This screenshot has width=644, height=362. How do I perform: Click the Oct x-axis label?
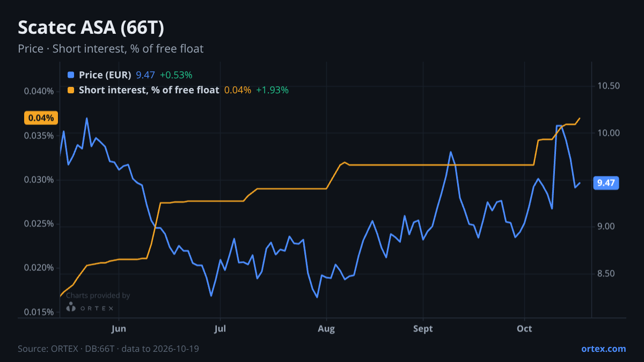(524, 328)
